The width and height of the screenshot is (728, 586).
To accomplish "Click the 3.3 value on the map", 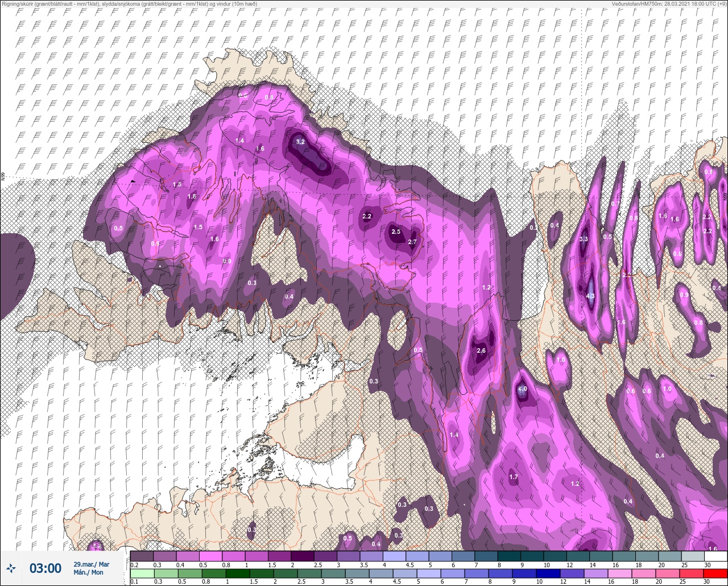I will tap(584, 239).
